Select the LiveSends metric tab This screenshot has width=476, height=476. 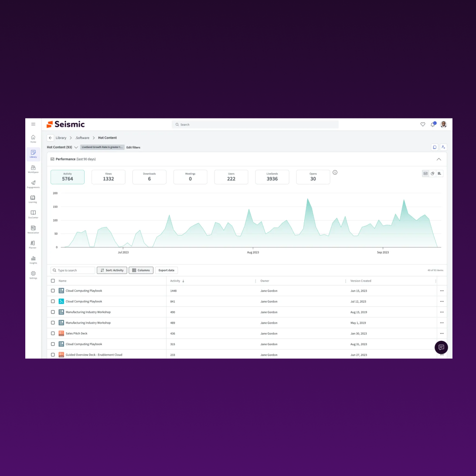tap(272, 177)
